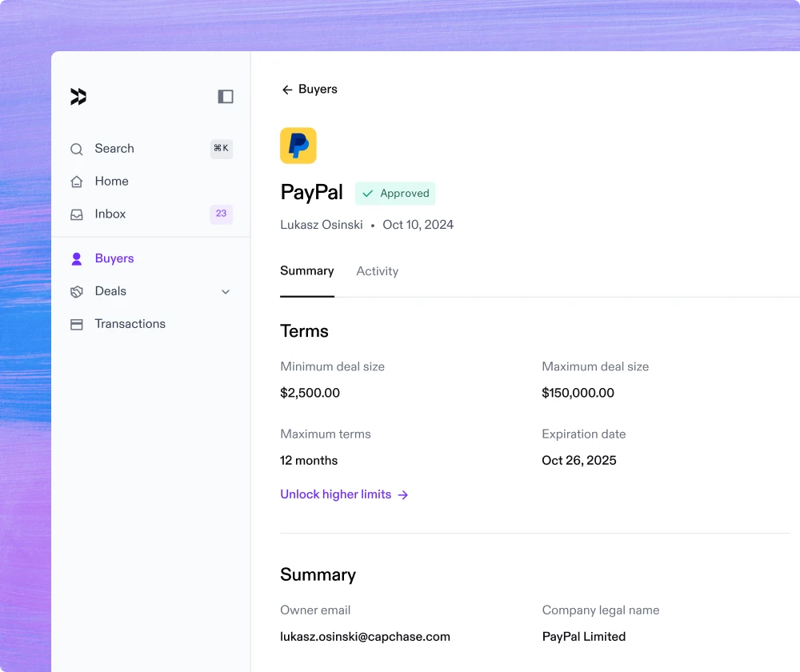Click the Owner email label
Image resolution: width=800 pixels, height=672 pixels.
click(x=314, y=610)
